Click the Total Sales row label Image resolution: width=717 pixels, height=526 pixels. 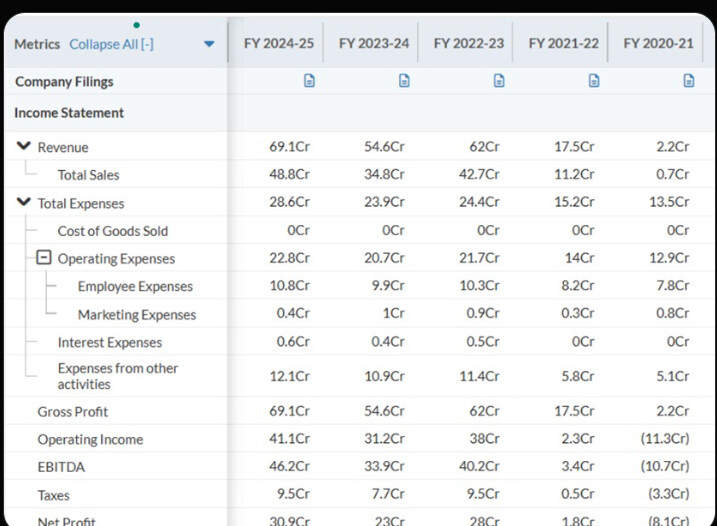pyautogui.click(x=88, y=175)
